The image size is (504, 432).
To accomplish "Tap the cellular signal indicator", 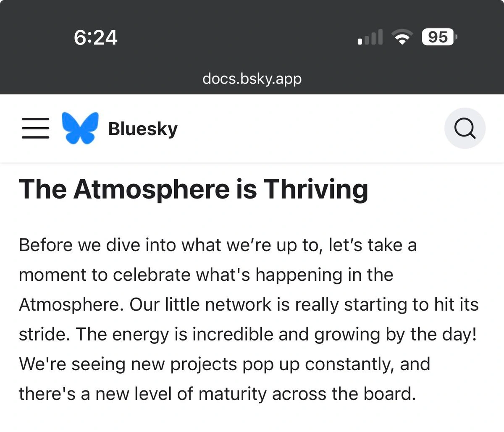I will point(370,37).
